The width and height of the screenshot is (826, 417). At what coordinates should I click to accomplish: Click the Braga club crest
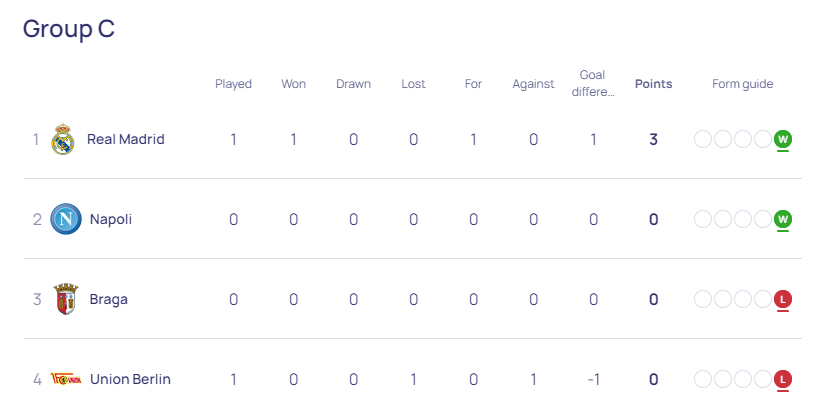(x=66, y=299)
